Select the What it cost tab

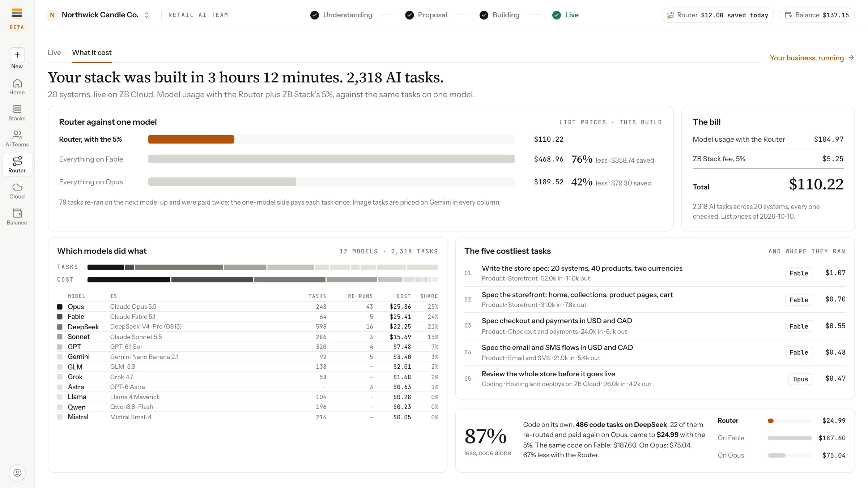point(92,52)
